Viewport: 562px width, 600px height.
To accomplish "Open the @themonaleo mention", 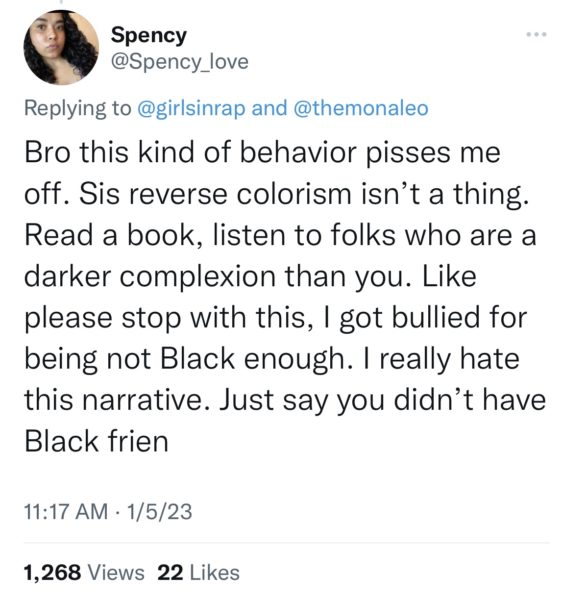I will 360,108.
